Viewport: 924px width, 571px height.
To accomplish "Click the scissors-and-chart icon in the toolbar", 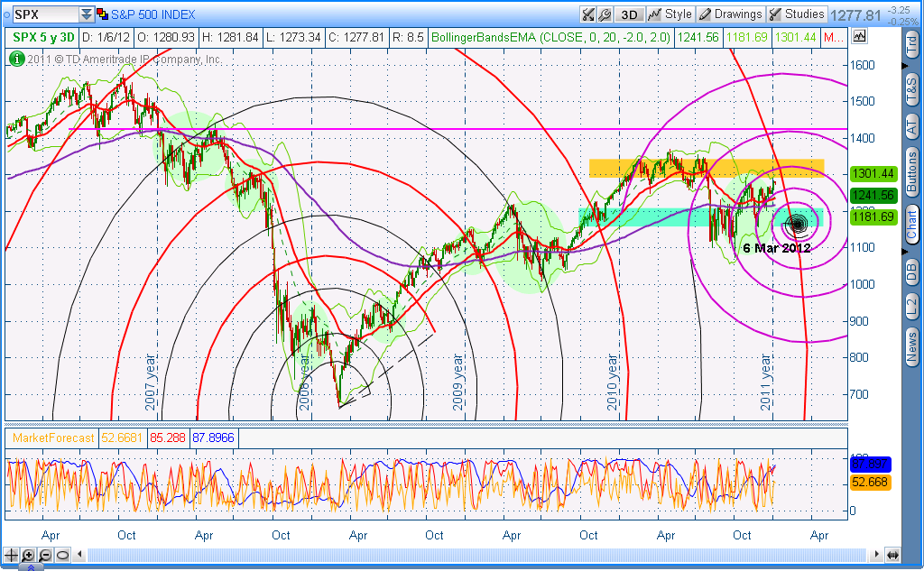I will click(x=587, y=14).
